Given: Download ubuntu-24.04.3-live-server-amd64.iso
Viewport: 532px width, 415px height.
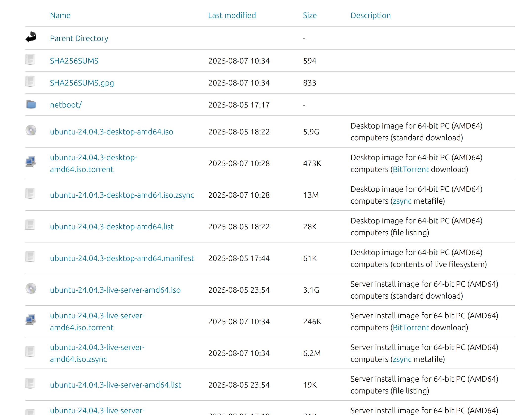Looking at the screenshot, I should click(115, 290).
